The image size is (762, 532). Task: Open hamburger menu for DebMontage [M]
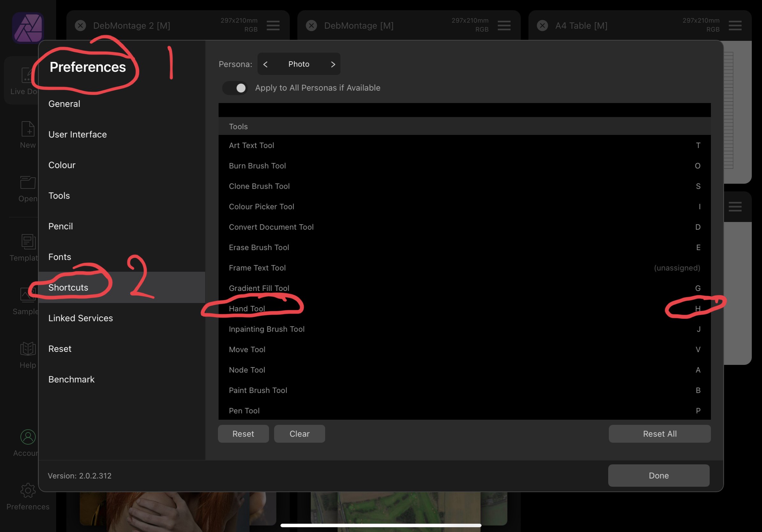(504, 26)
